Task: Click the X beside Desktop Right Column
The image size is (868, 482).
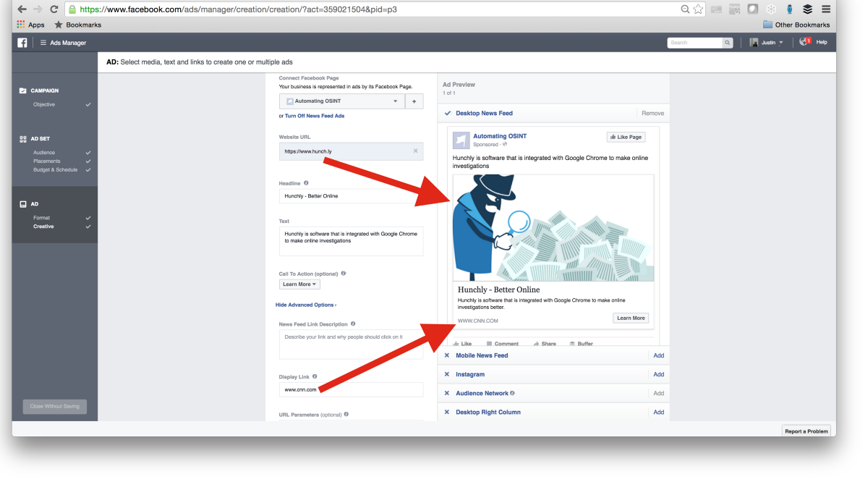Action: (446, 412)
